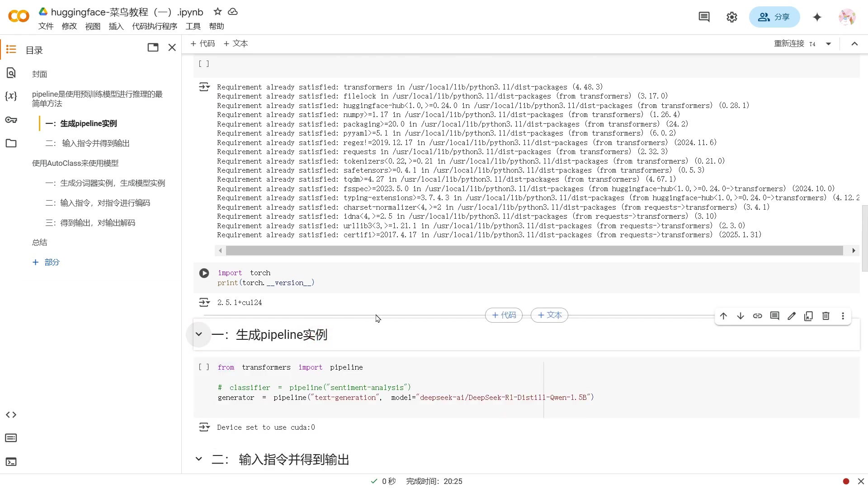Jump to pipeline是使用预训练模型 section entry
The width and height of the screenshot is (868, 488).
97,99
